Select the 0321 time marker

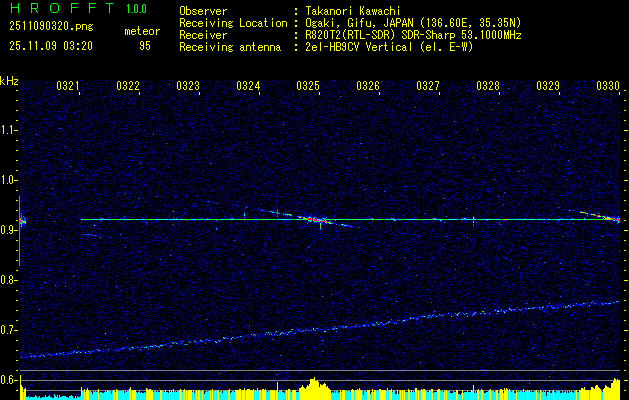pos(68,87)
